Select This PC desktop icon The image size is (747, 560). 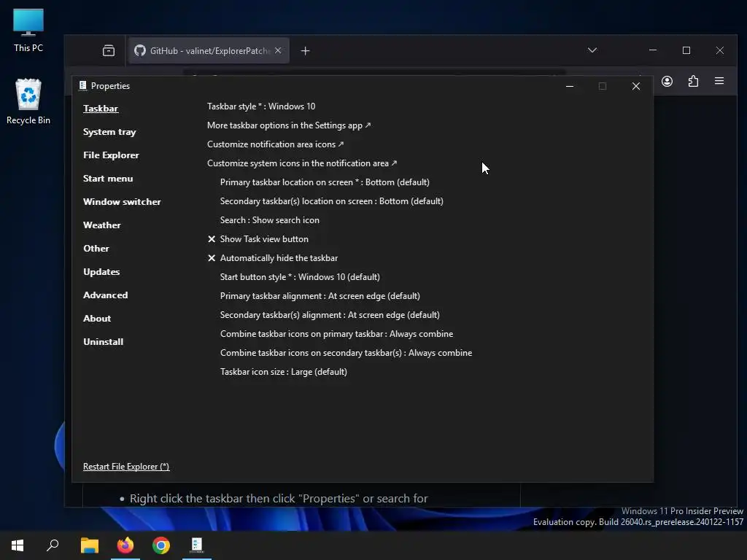pyautogui.click(x=28, y=31)
